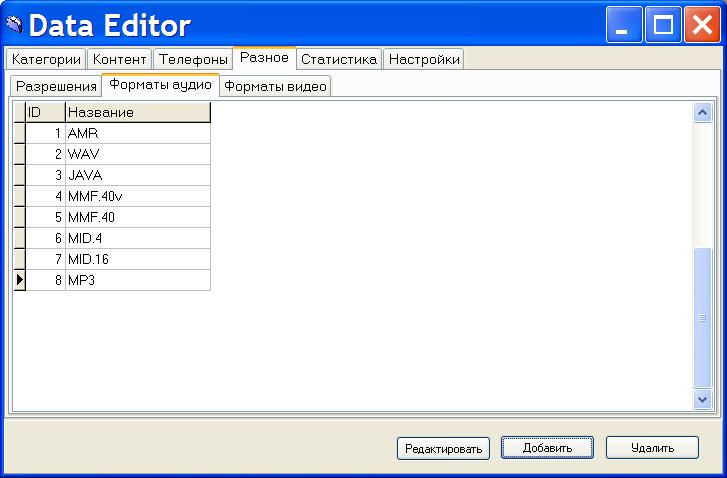
Task: Click the scrollbar up arrow
Action: (x=702, y=112)
